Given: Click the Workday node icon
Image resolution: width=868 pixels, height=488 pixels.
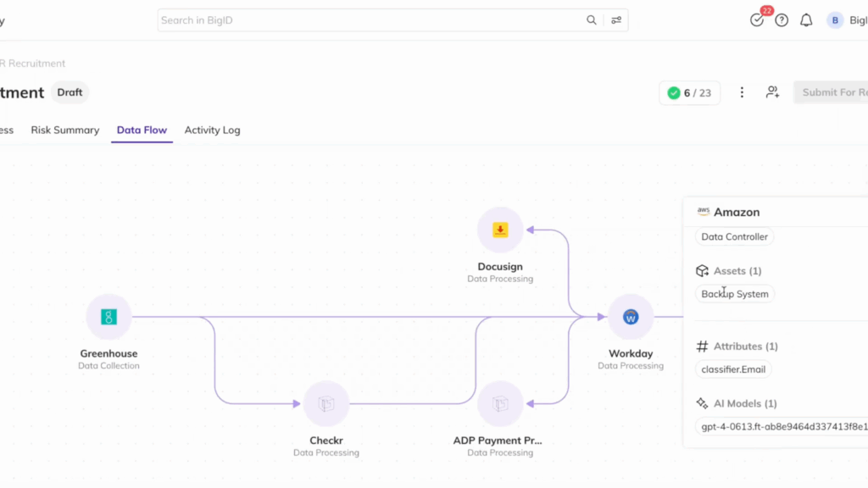Looking at the screenshot, I should pyautogui.click(x=631, y=317).
